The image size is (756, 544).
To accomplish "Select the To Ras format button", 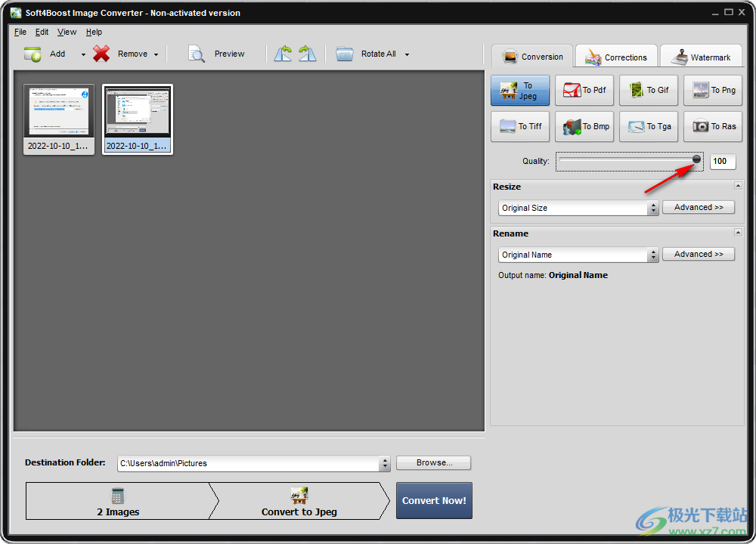I will tap(713, 126).
